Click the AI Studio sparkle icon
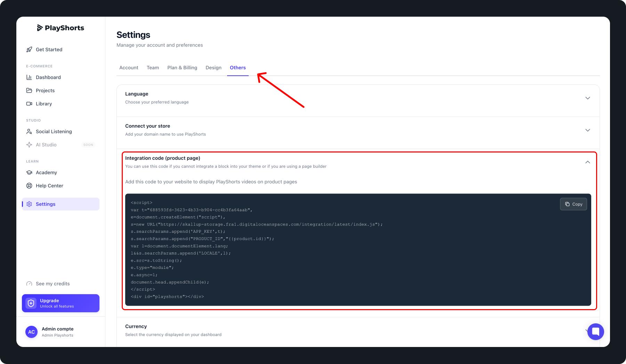Screen dimensions: 626x364 pyautogui.click(x=29, y=144)
